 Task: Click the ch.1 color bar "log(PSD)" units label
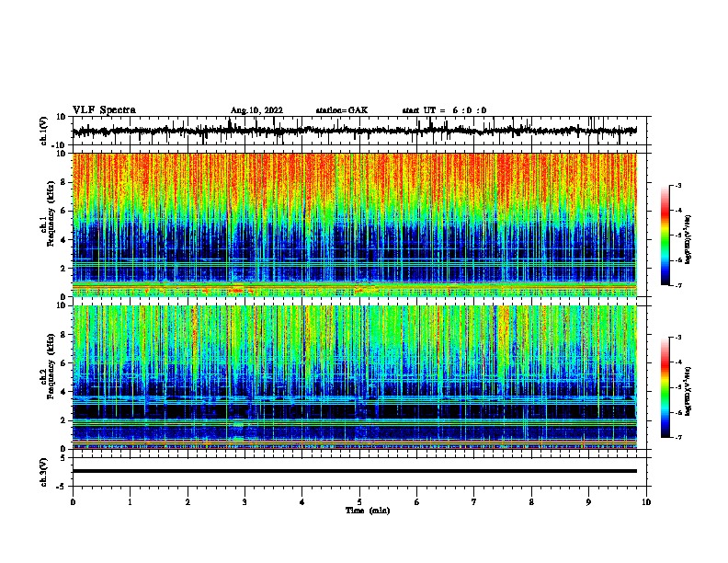tap(688, 239)
